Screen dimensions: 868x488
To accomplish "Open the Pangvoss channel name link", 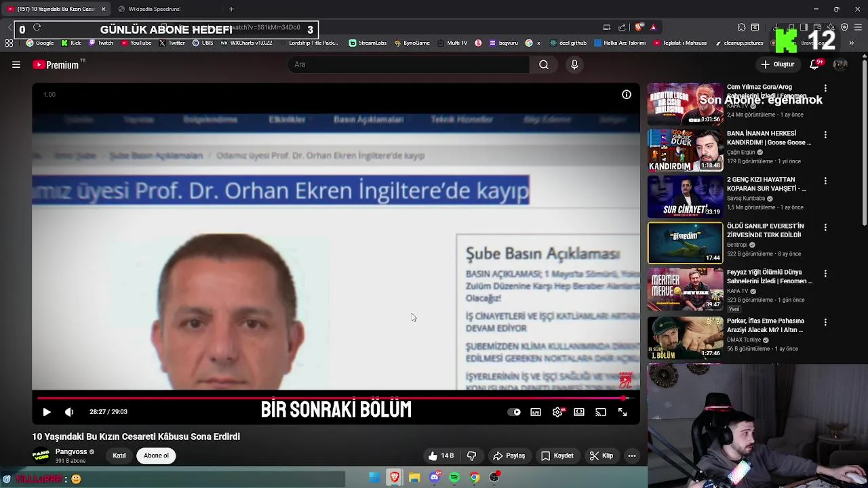I will coord(71,452).
